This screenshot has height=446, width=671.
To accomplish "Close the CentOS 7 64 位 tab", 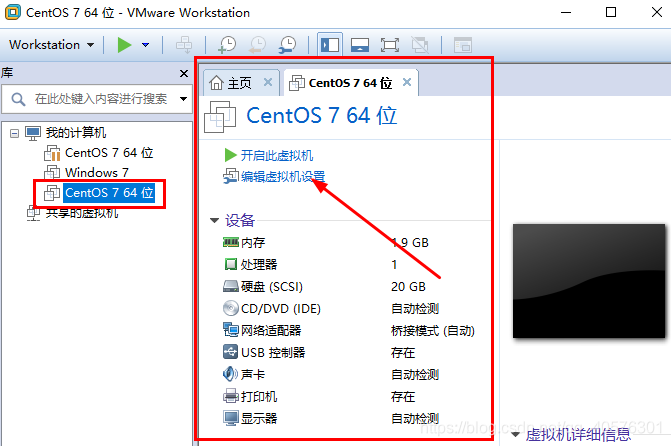I will (407, 82).
